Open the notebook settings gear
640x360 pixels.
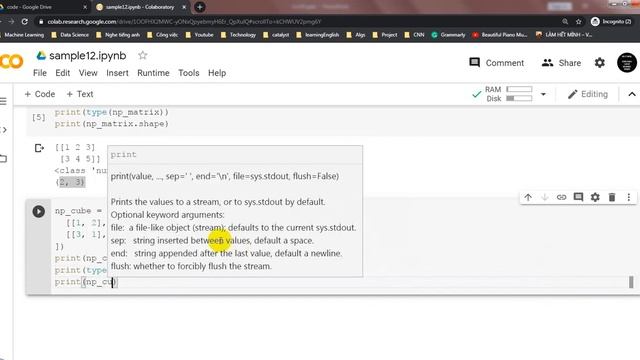(600, 63)
